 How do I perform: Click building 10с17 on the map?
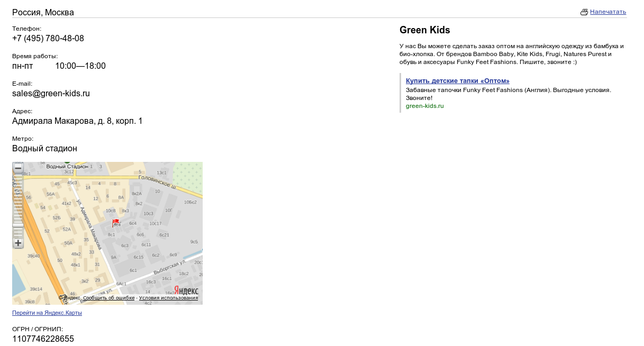pos(156,223)
